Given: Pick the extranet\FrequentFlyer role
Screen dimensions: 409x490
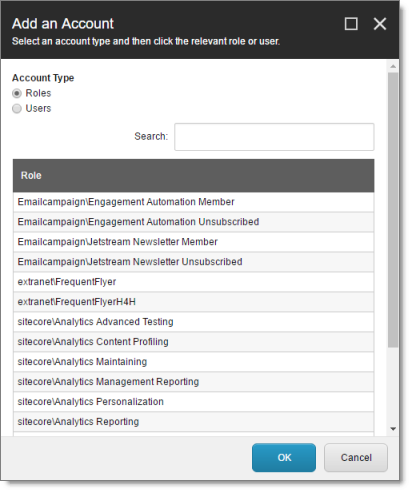Looking at the screenshot, I should [x=193, y=282].
